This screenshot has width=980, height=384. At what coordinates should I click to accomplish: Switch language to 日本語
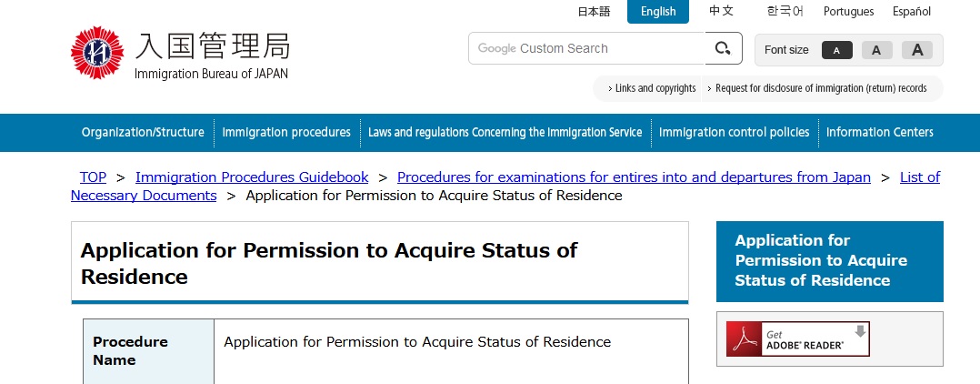click(594, 12)
